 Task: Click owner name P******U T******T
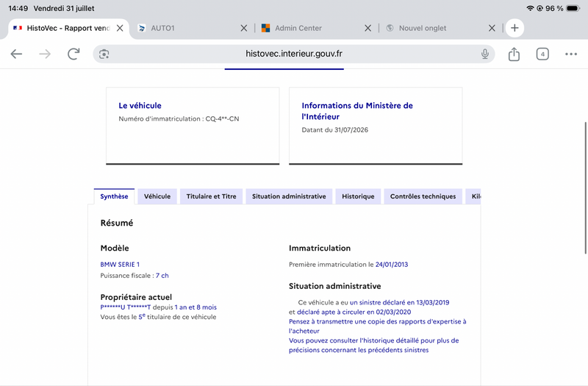coord(125,307)
